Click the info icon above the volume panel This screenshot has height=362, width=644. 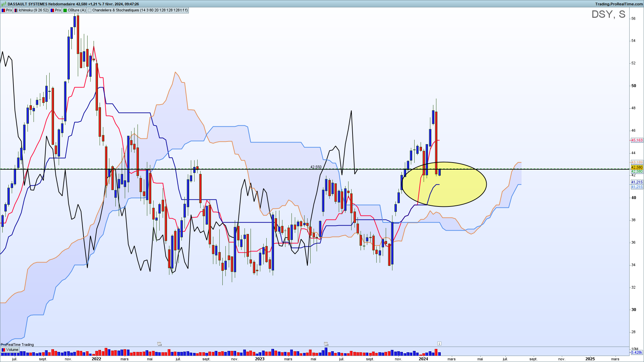tap(439, 344)
